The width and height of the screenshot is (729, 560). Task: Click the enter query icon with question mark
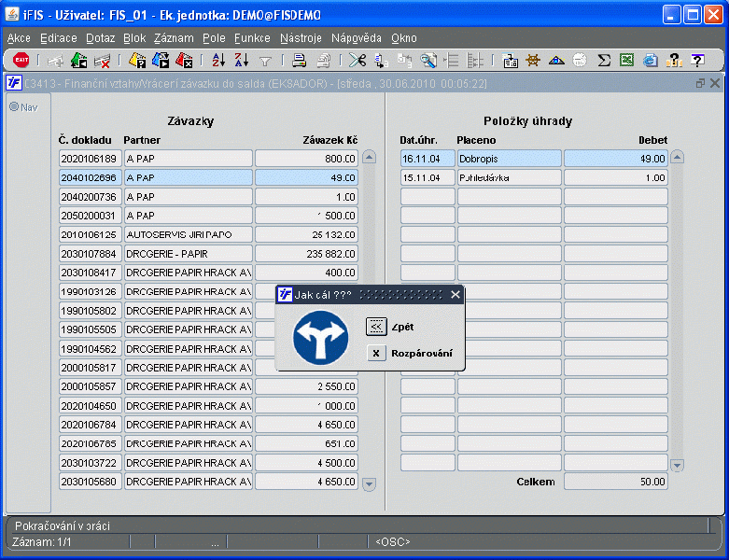[x=137, y=61]
